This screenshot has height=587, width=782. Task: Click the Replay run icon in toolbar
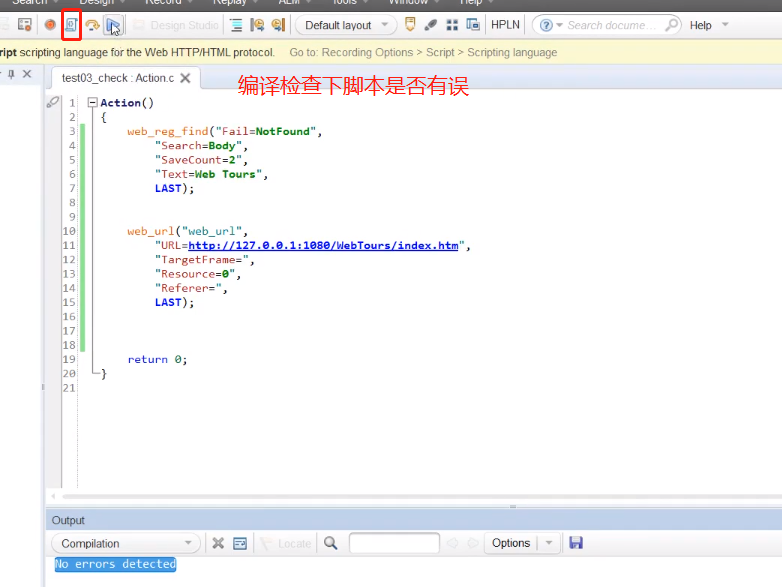113,25
